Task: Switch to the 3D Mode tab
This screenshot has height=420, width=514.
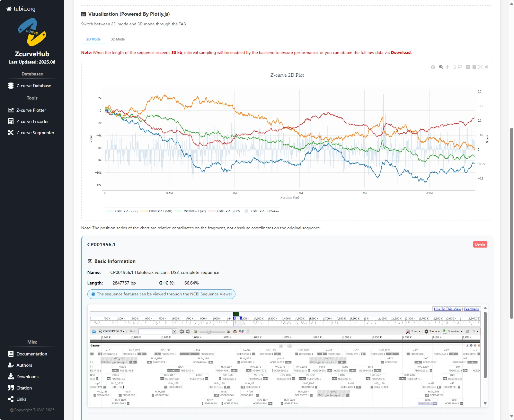Action: click(x=118, y=39)
